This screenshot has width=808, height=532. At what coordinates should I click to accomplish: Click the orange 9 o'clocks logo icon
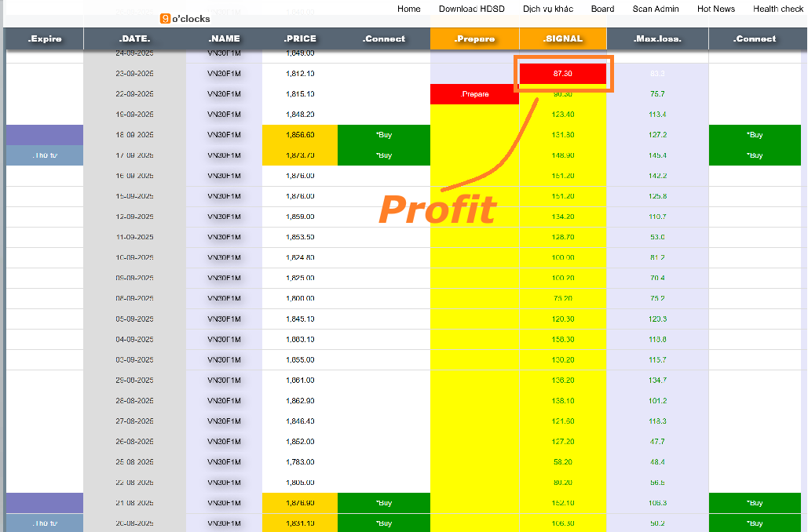[165, 18]
